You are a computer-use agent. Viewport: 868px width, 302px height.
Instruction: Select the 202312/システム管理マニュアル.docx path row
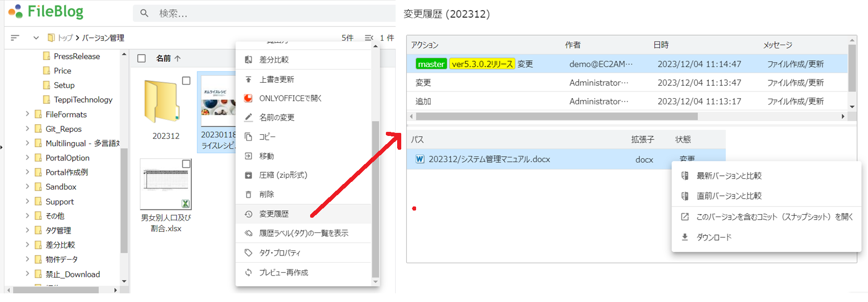coord(566,159)
